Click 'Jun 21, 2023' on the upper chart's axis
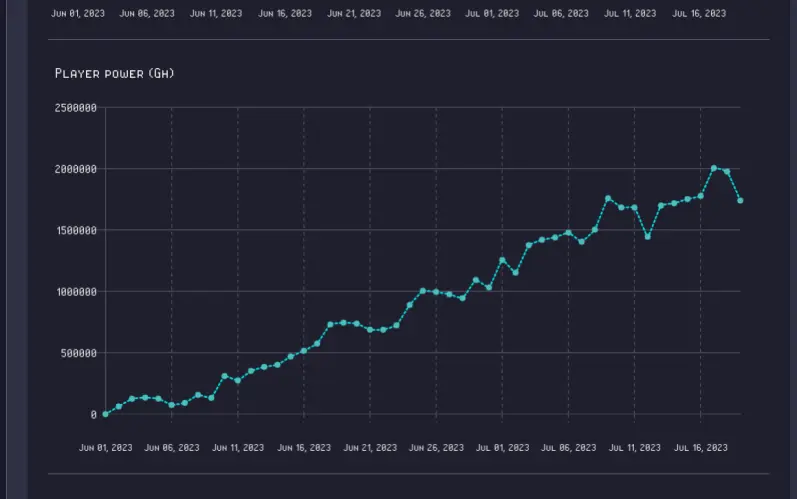Screen dimensions: 797x499 point(354,13)
